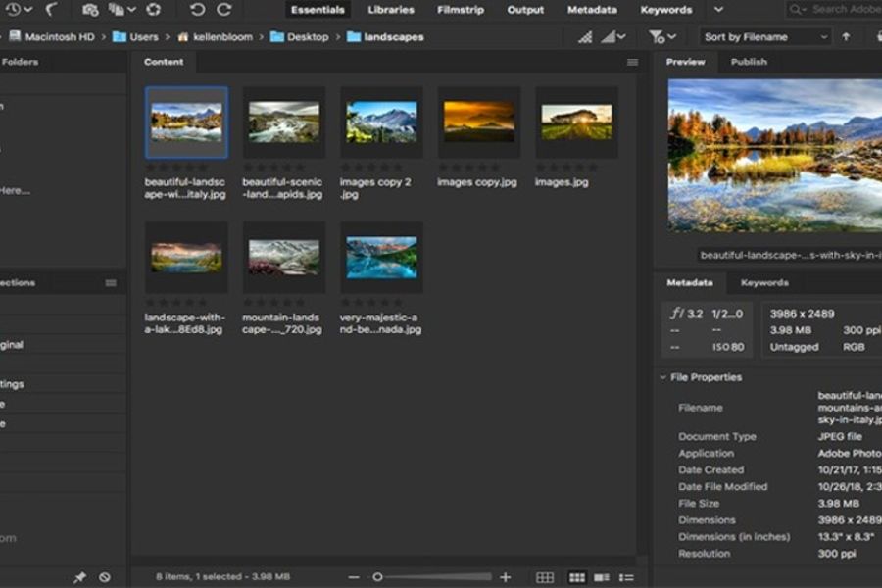882x588 pixels.
Task: Click the rotate clockwise icon
Action: pyautogui.click(x=224, y=10)
